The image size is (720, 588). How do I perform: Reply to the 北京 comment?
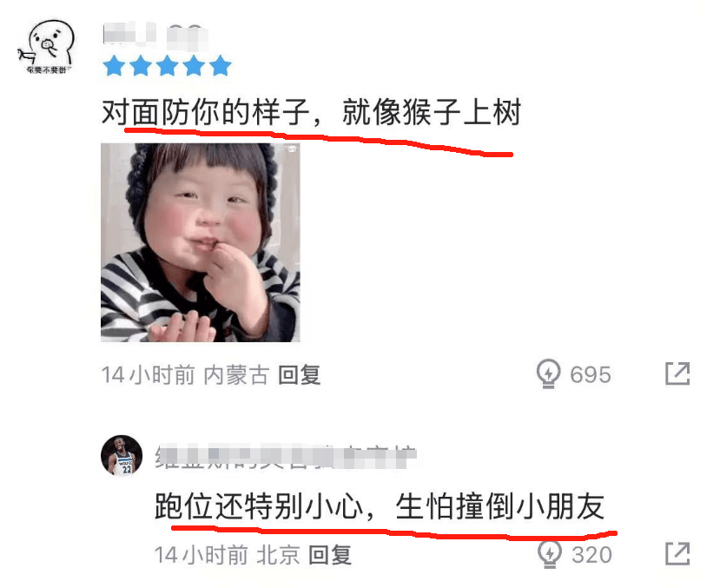330,555
